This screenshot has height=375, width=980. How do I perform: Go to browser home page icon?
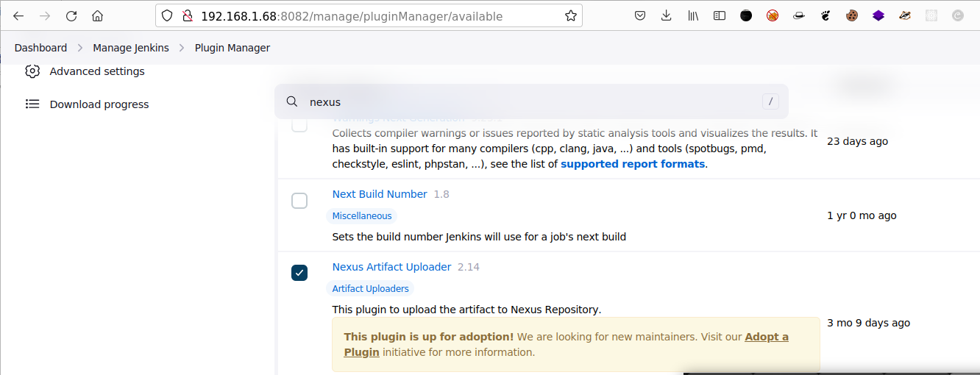97,15
